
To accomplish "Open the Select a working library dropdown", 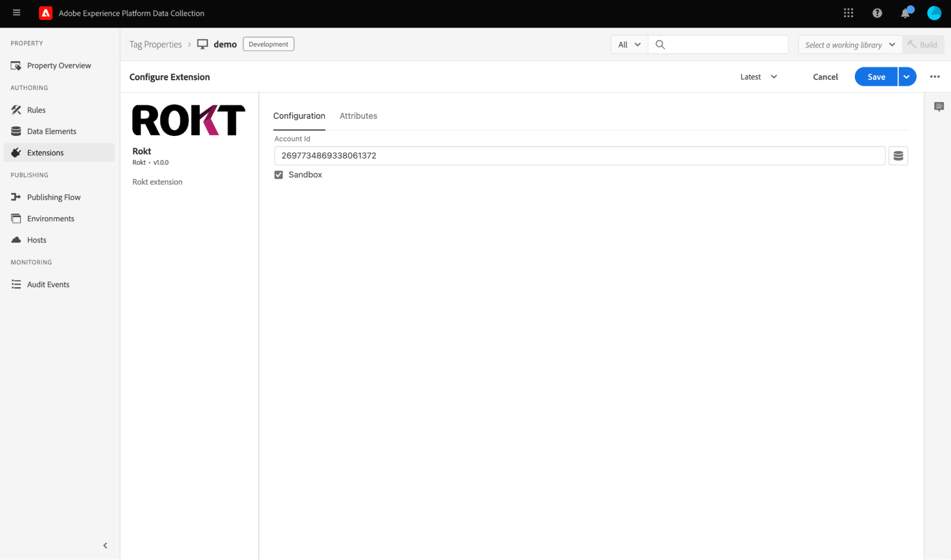I will 850,45.
